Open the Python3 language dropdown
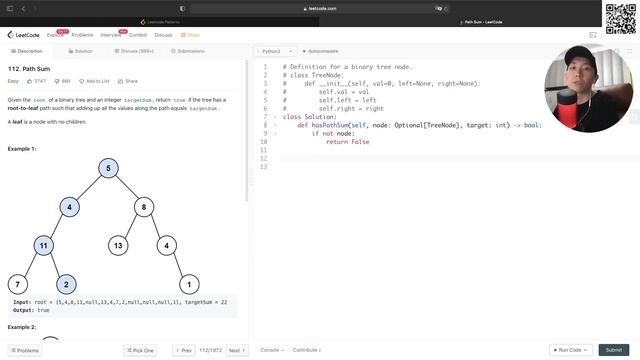The height and width of the screenshot is (360, 640). [x=275, y=51]
